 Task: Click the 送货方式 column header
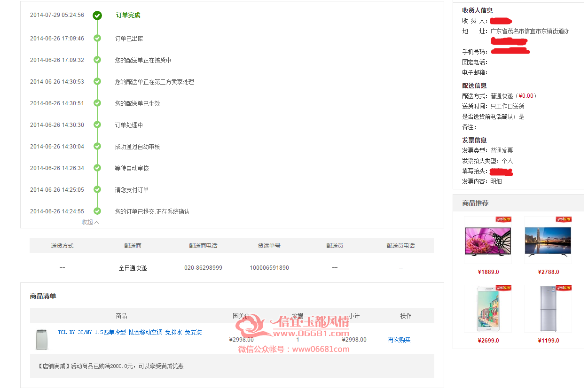(63, 246)
